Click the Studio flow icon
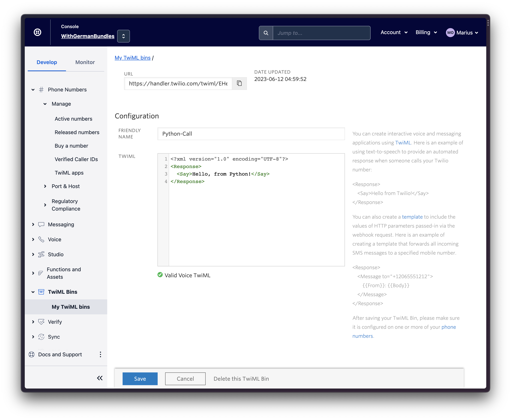The image size is (511, 420). click(41, 255)
